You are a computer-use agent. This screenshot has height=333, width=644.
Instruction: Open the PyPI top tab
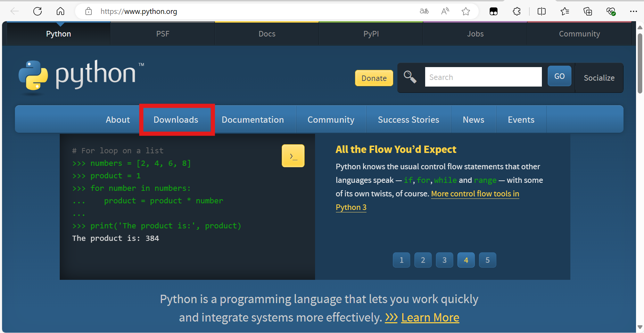(371, 34)
